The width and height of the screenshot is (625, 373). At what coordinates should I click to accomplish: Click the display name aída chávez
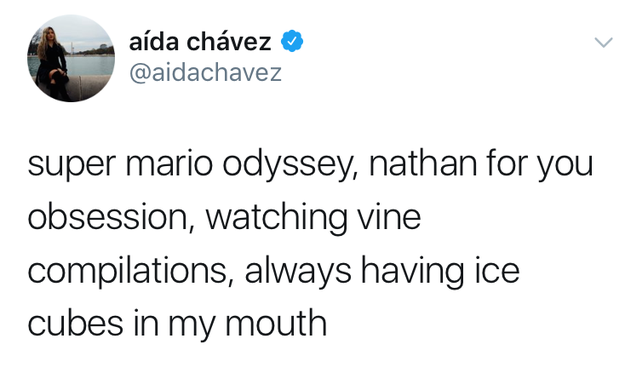click(200, 41)
